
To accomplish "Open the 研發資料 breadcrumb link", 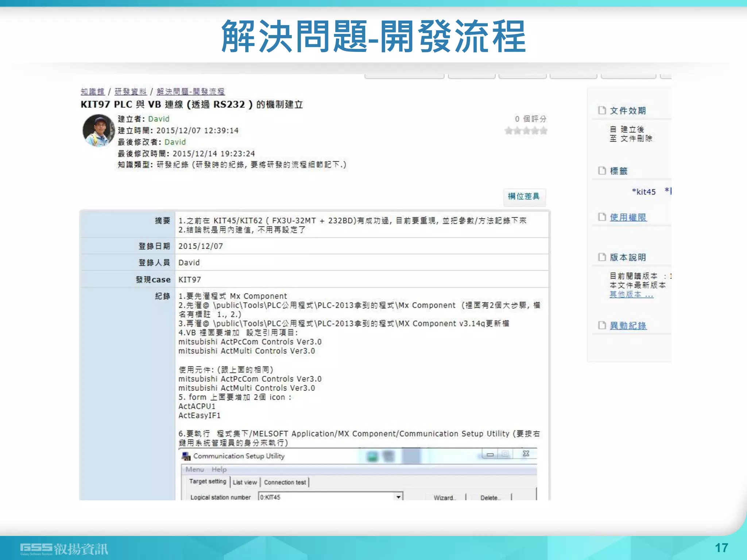I will pos(131,92).
